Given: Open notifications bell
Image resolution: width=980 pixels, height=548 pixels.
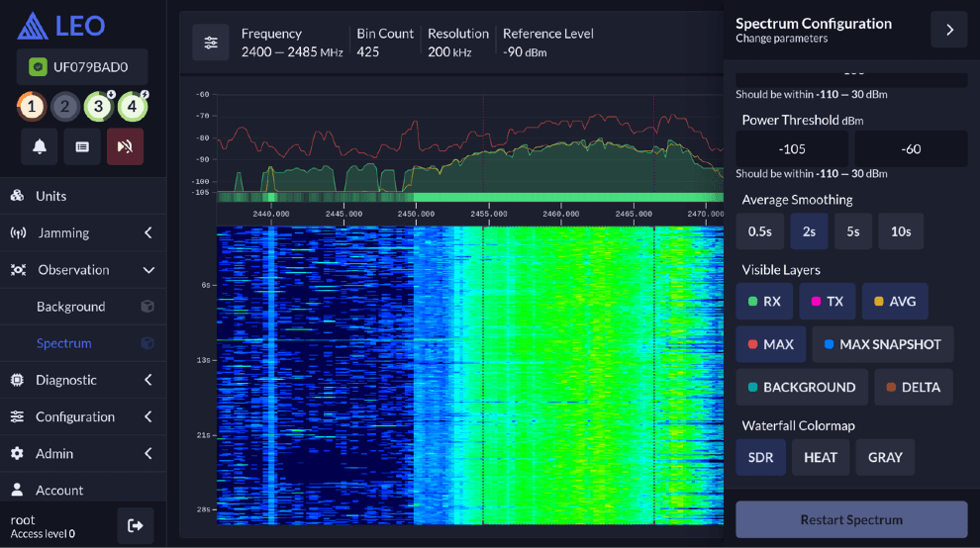Looking at the screenshot, I should click(x=40, y=146).
